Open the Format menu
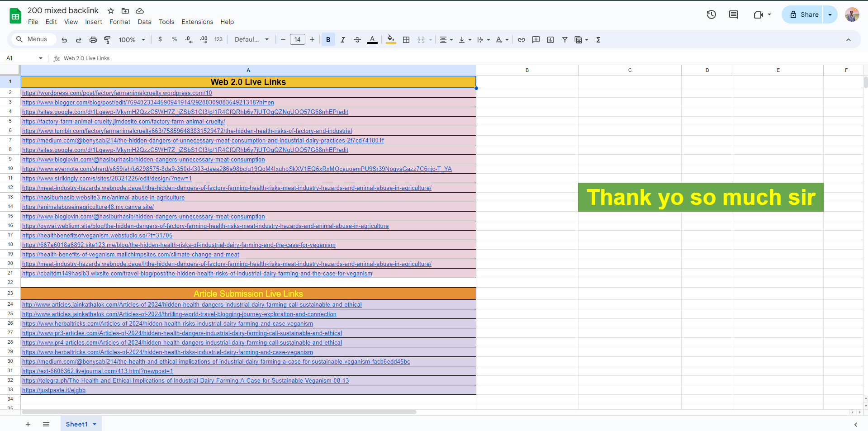Image resolution: width=868 pixels, height=431 pixels. [x=120, y=22]
